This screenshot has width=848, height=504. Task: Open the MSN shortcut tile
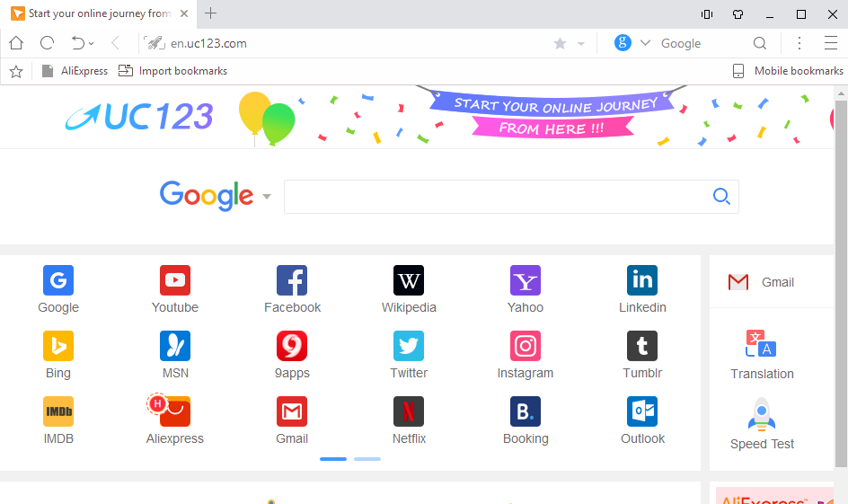click(x=175, y=355)
